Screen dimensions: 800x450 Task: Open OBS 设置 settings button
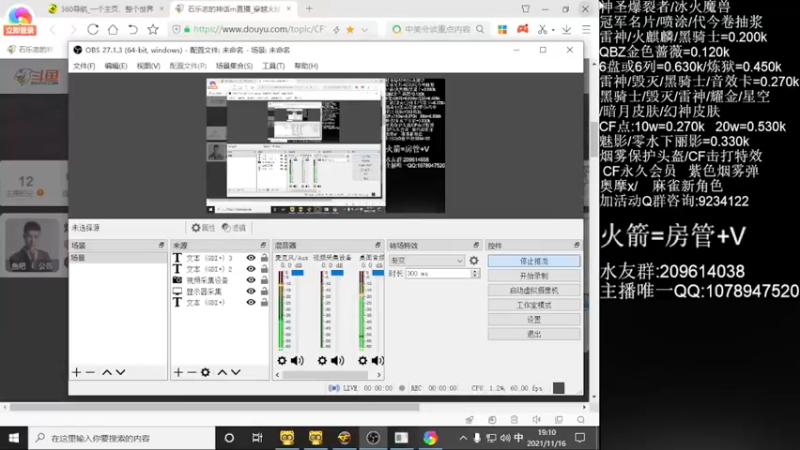[x=534, y=319]
